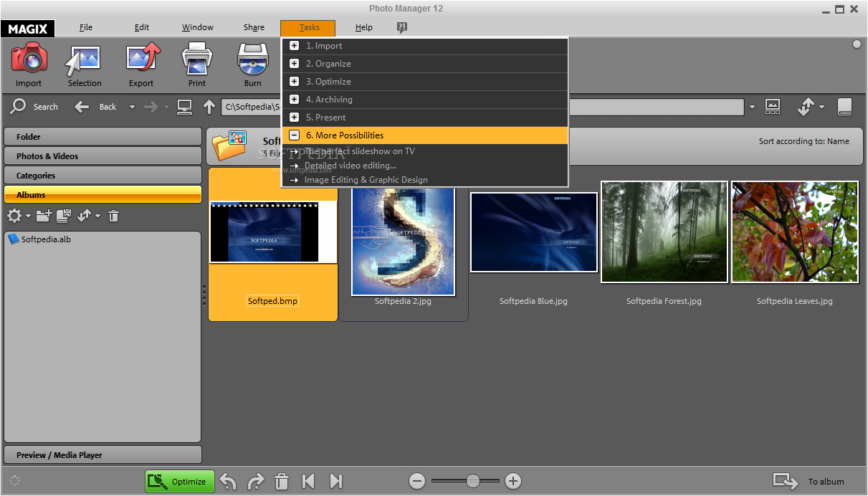
Task: Click the green Optimize button
Action: (x=180, y=482)
